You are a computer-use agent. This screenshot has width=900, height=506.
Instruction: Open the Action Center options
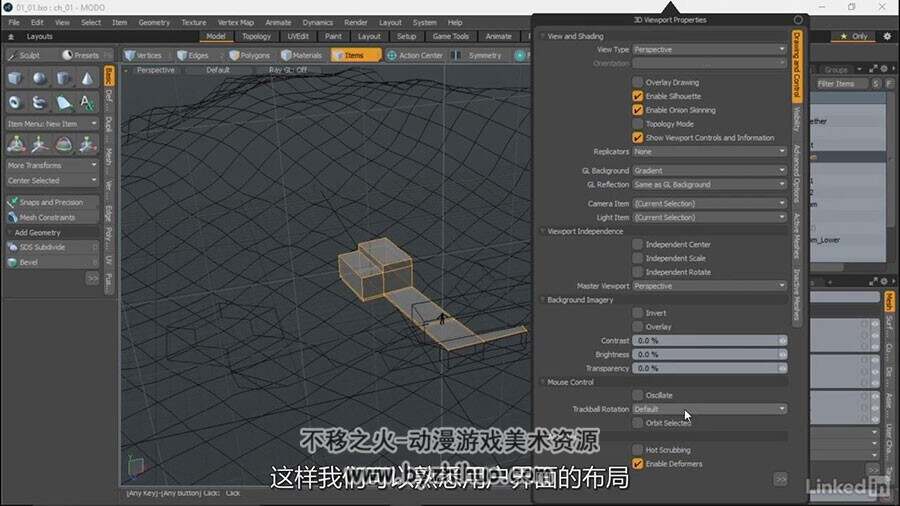click(415, 55)
